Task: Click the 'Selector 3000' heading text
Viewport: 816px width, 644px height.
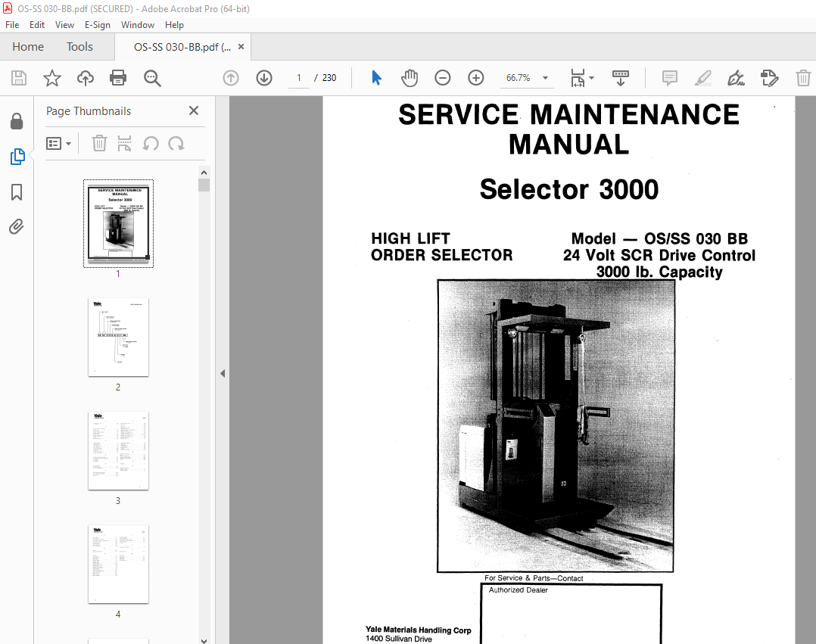Action: (x=568, y=189)
